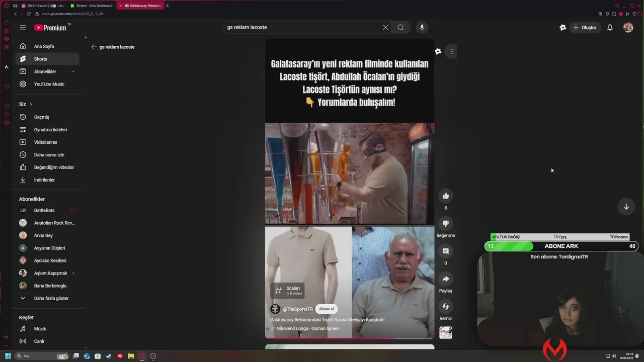Click the browser address bar URL

coord(72,14)
